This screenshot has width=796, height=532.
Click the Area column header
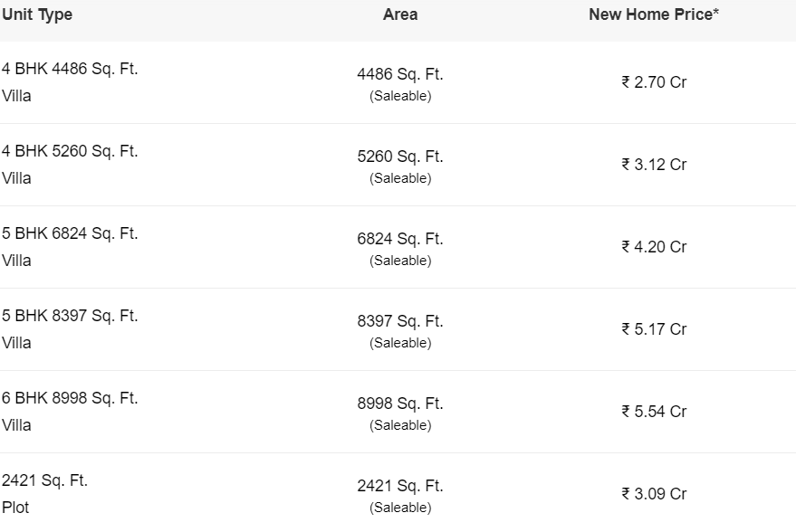[400, 14]
